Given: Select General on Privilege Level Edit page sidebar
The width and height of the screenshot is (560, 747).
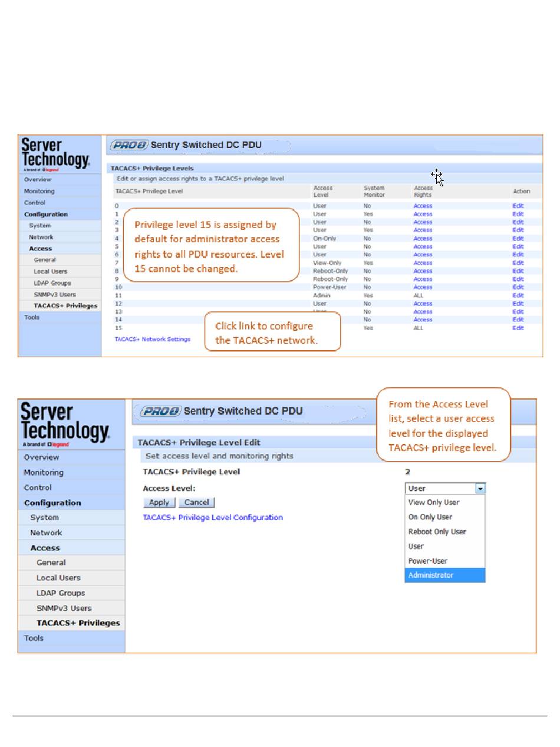Looking at the screenshot, I should click(51, 562).
